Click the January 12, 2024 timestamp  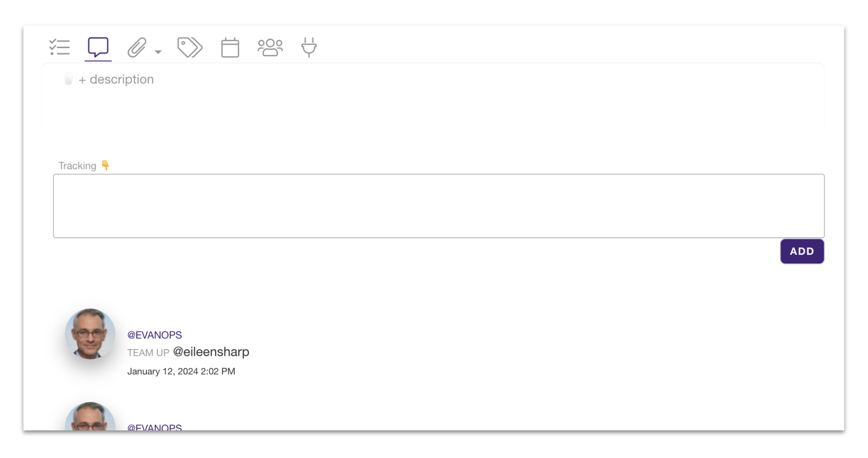point(181,371)
